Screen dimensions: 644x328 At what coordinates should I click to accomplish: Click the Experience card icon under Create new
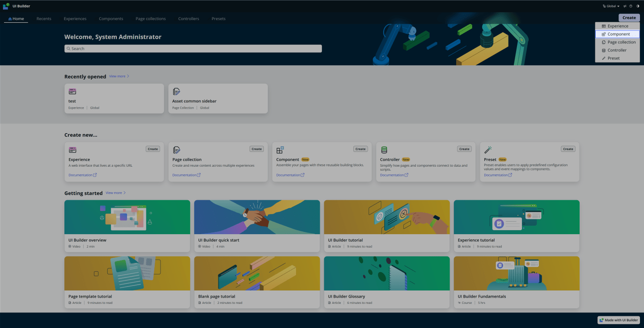pyautogui.click(x=72, y=149)
